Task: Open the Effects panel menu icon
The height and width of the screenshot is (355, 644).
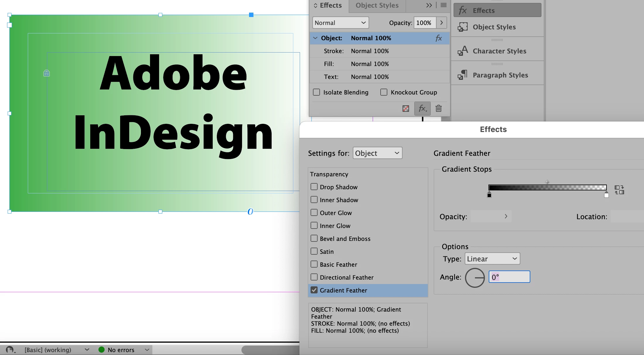Action: [x=443, y=5]
